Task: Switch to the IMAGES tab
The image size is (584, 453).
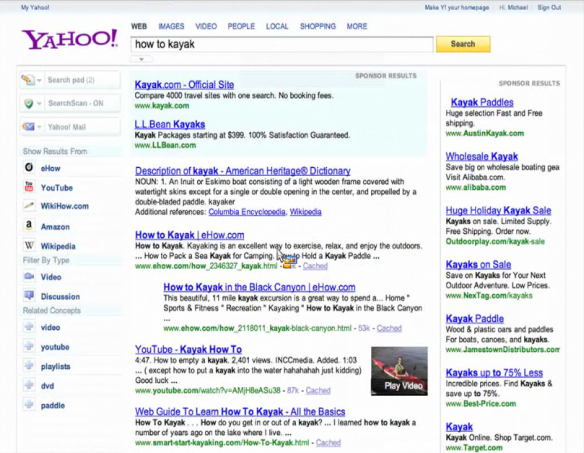Action: click(171, 26)
